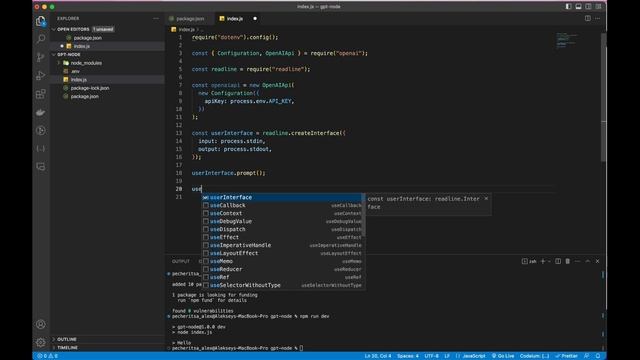The height and width of the screenshot is (360, 640).
Task: Open the Extensions view
Action: click(41, 94)
